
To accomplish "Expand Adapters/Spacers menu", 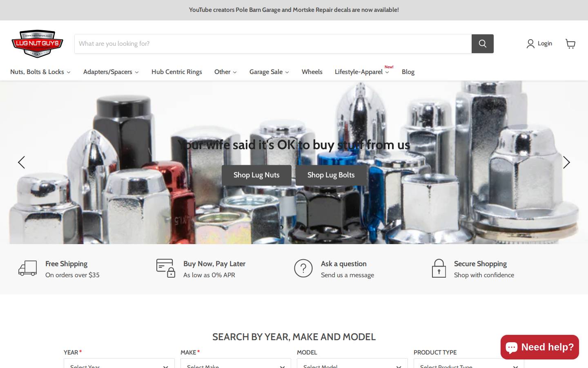I will 111,72.
